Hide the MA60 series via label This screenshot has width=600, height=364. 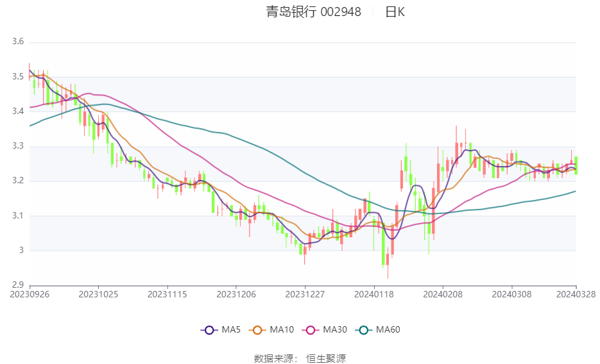[388, 329]
